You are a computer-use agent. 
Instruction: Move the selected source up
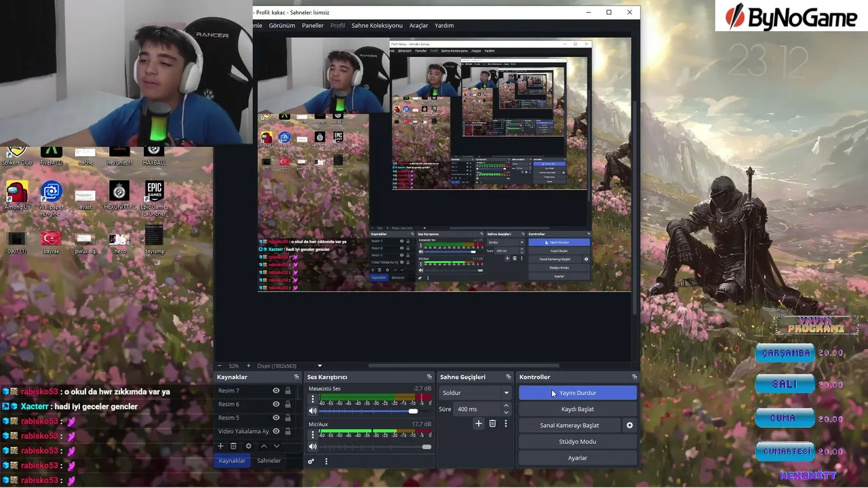[264, 446]
